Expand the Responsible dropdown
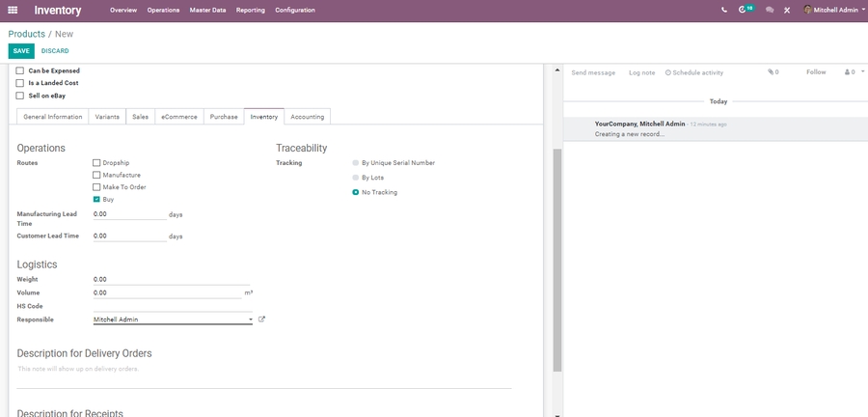The height and width of the screenshot is (417, 868). (250, 320)
